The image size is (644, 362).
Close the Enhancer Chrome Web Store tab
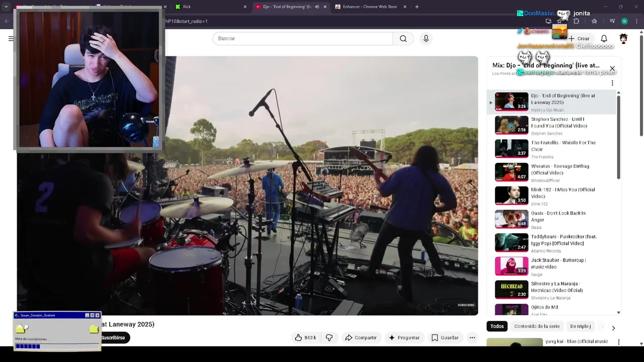point(405,7)
